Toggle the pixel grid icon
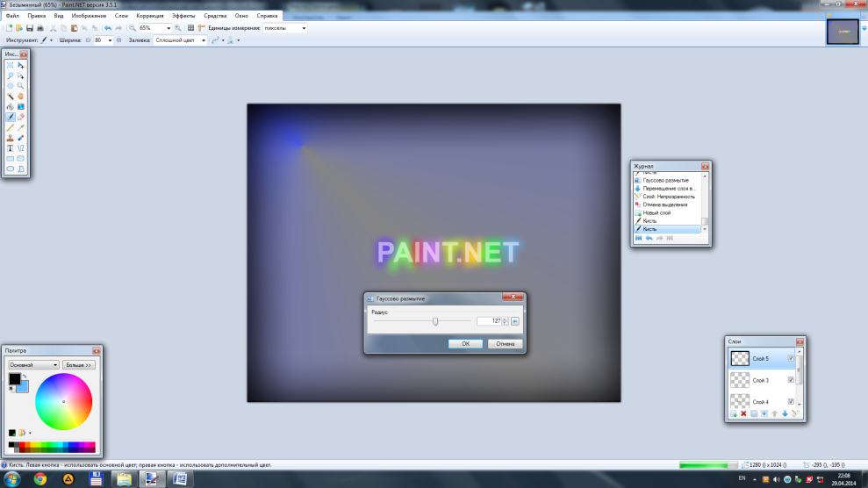The image size is (868, 488). click(190, 28)
